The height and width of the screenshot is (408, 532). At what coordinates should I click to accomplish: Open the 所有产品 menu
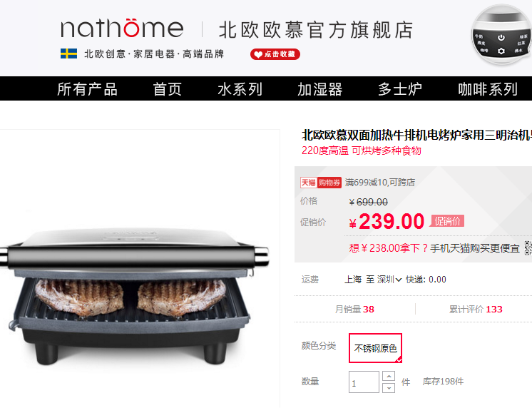(87, 89)
